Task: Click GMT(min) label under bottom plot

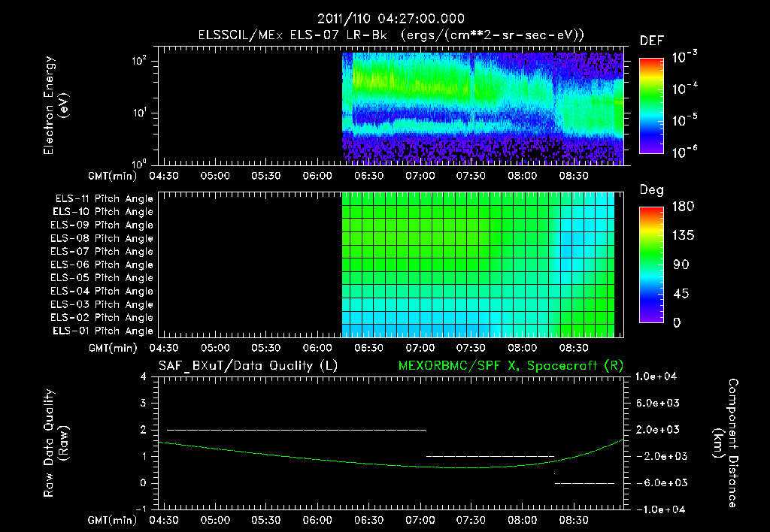Action: point(113,520)
